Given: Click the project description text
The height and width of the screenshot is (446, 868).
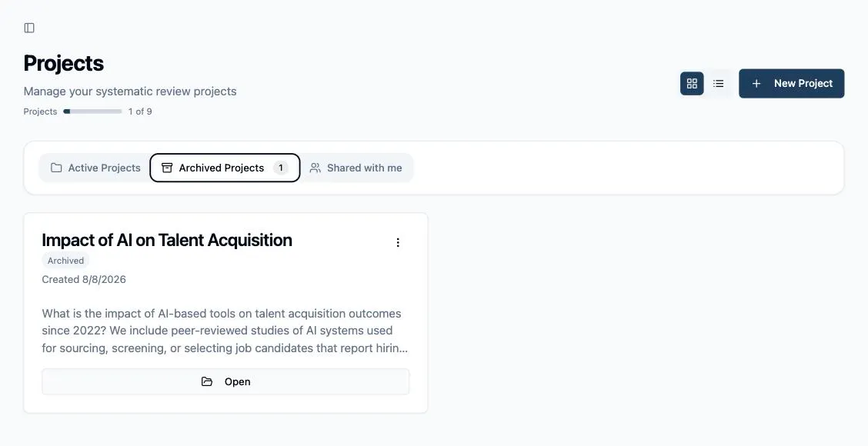Looking at the screenshot, I should point(225,331).
